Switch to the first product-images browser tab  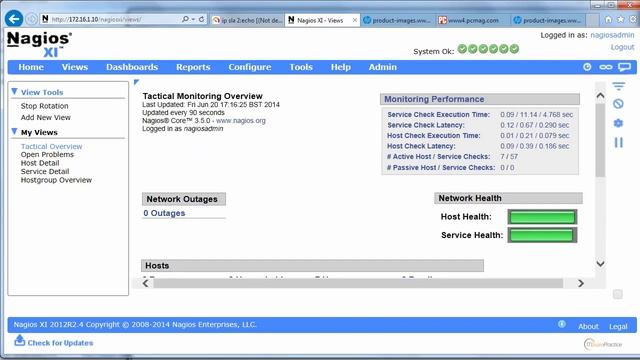tap(397, 20)
